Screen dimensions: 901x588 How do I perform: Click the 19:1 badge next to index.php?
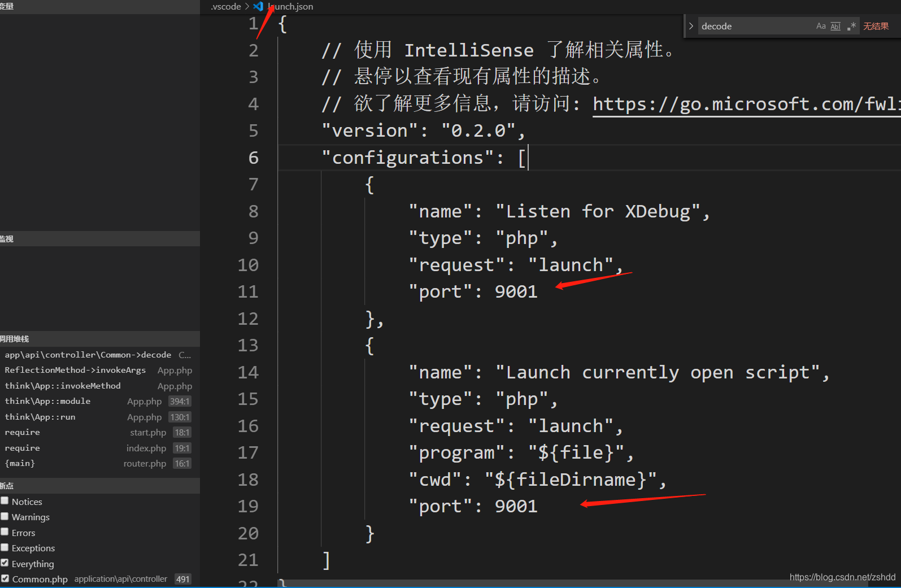pos(182,448)
